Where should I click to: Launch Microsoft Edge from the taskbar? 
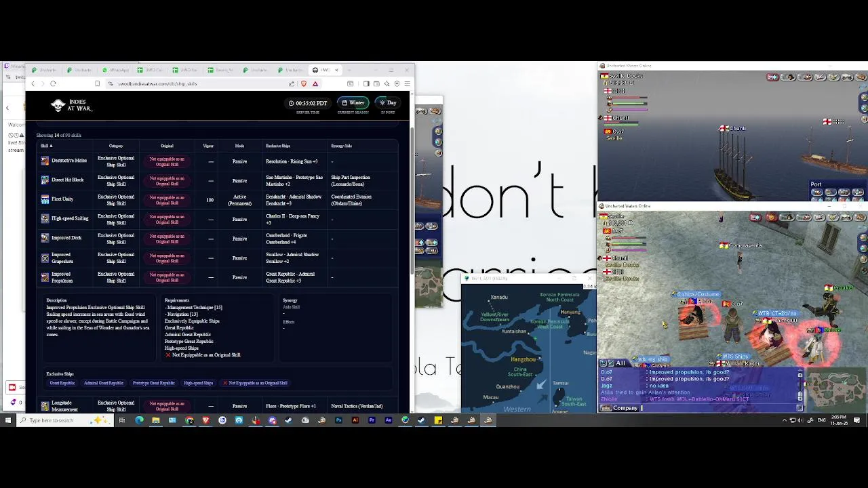coord(139,420)
